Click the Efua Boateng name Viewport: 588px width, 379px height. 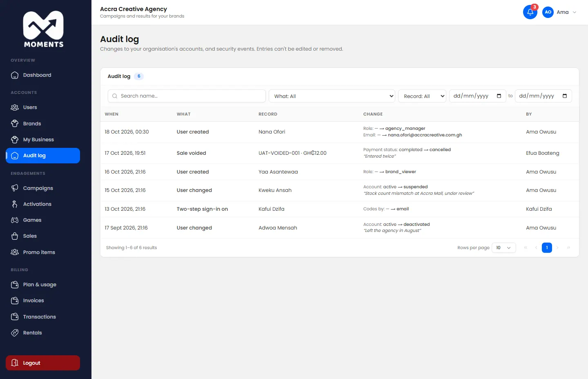[543, 153]
